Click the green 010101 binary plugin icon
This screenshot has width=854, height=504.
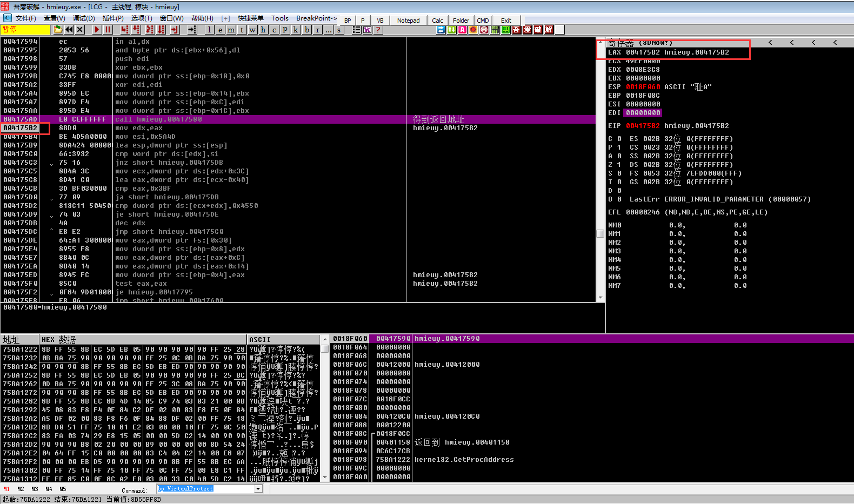(x=495, y=30)
